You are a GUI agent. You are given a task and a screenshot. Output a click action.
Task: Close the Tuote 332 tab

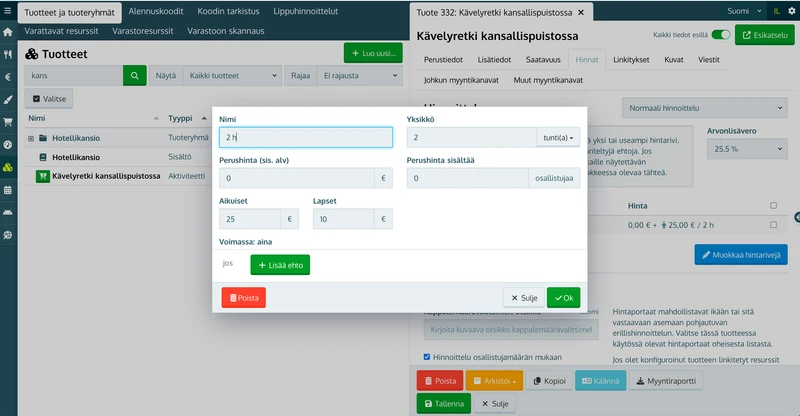pyautogui.click(x=581, y=12)
